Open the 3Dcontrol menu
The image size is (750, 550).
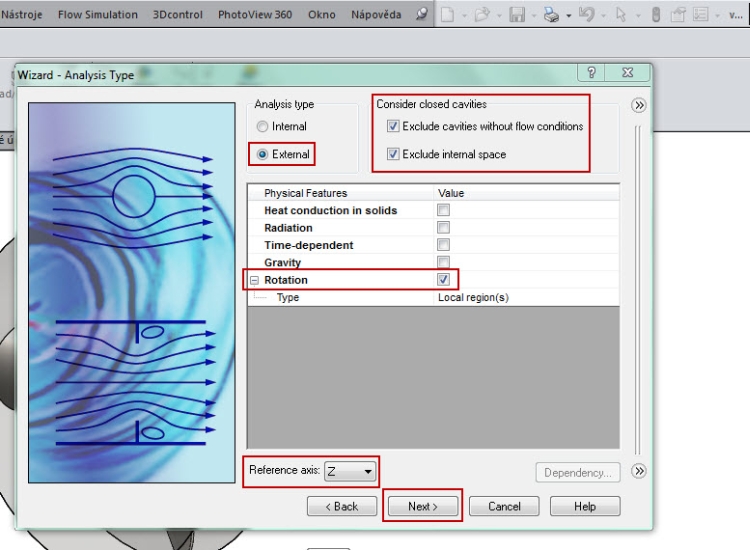[177, 15]
